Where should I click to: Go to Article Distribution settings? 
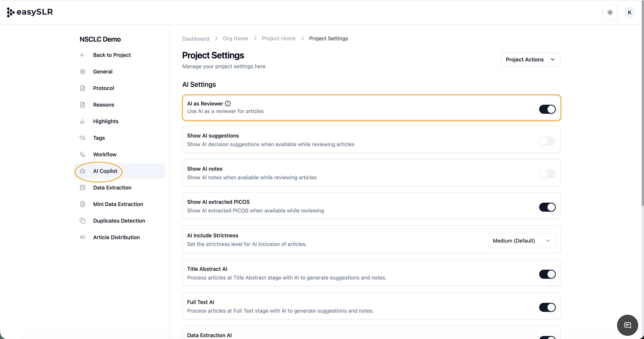[x=116, y=237]
